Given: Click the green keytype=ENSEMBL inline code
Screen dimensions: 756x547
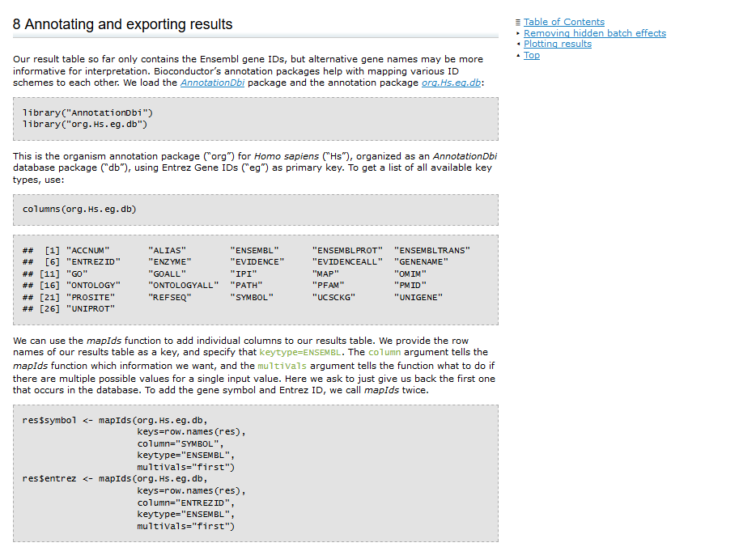Looking at the screenshot, I should (x=300, y=353).
